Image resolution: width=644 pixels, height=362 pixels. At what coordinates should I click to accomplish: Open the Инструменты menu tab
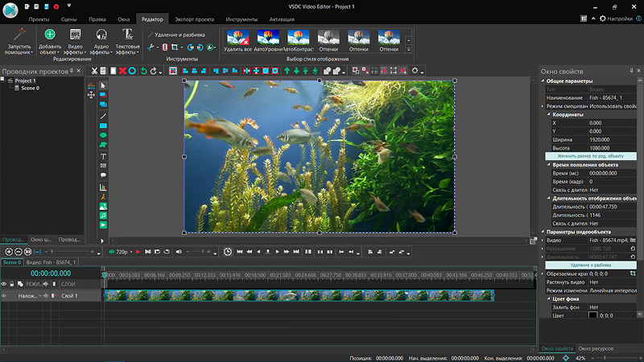coord(242,19)
